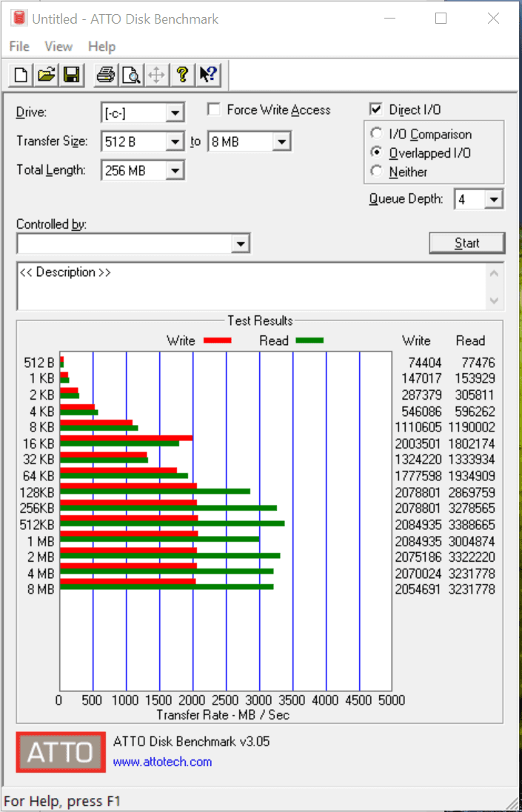This screenshot has width=522, height=812.
Task: Click the green Read legend swatch
Action: (309, 340)
